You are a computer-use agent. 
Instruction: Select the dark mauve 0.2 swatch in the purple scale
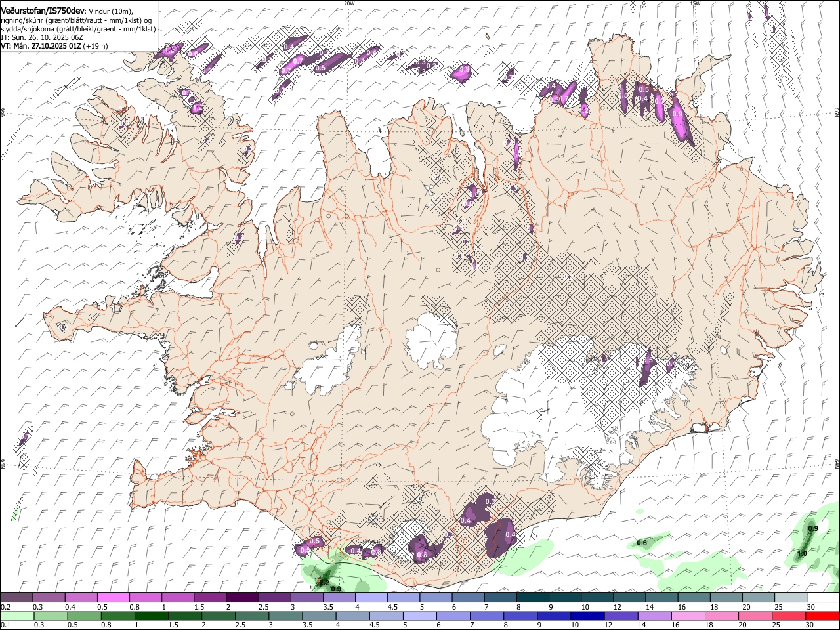pos(16,598)
